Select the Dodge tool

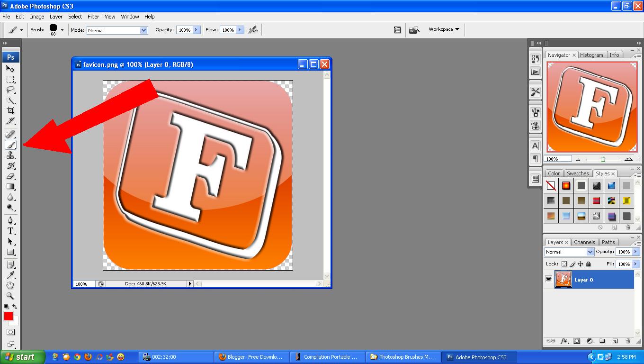10,208
